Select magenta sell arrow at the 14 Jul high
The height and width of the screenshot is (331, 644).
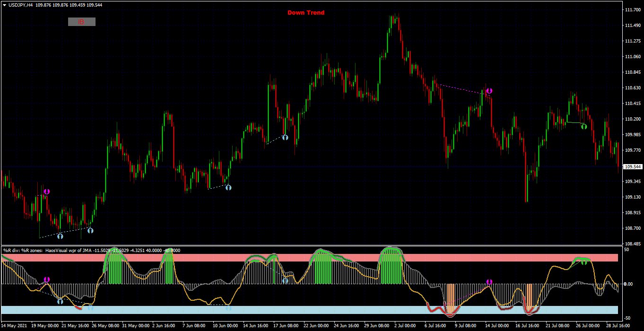point(489,91)
